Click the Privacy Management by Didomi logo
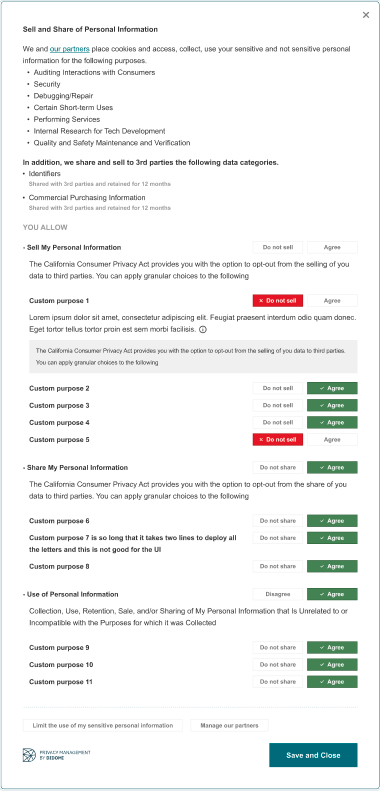This screenshot has width=380, height=791. coord(57,755)
